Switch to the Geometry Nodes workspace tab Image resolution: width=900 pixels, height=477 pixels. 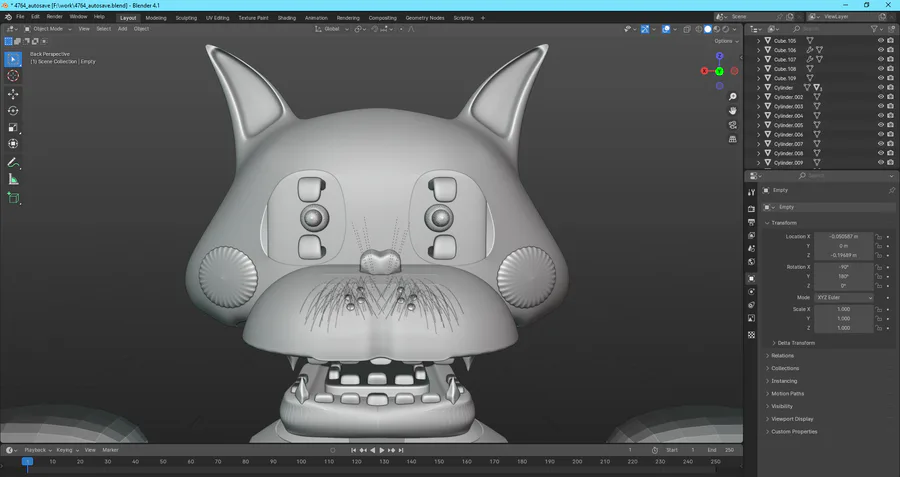point(425,18)
